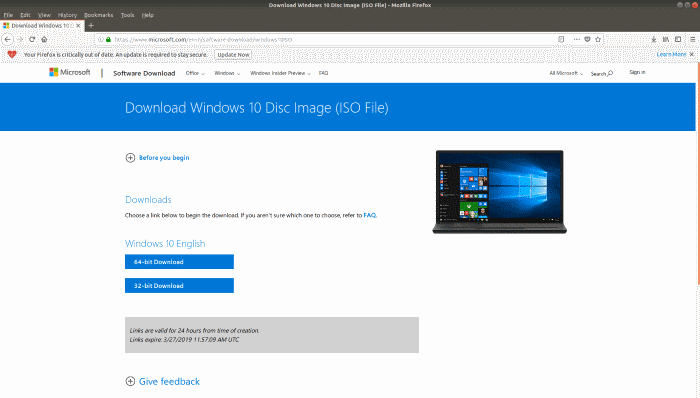Click the Windows 10 English heading
Viewport: 700px width, 398px height.
(165, 244)
